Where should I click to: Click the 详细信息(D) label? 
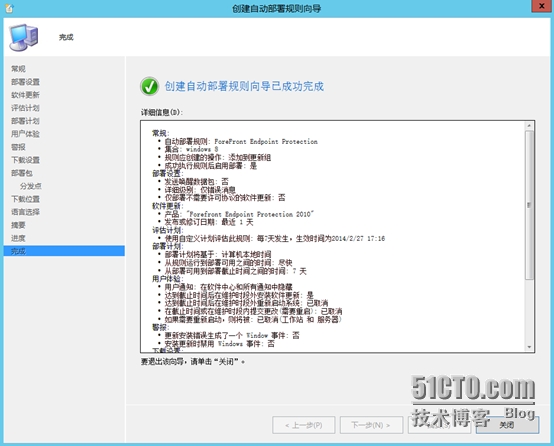pos(162,112)
